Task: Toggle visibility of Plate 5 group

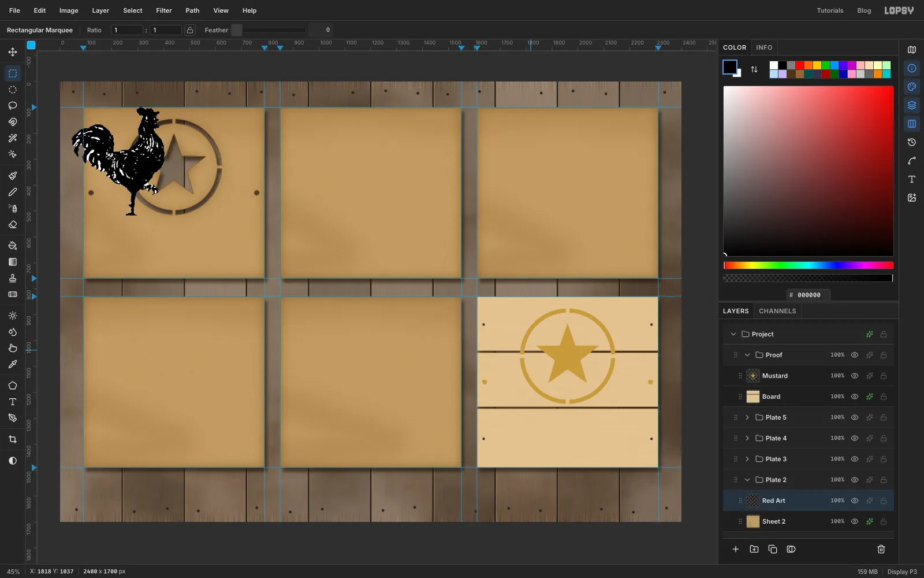Action: coord(855,417)
